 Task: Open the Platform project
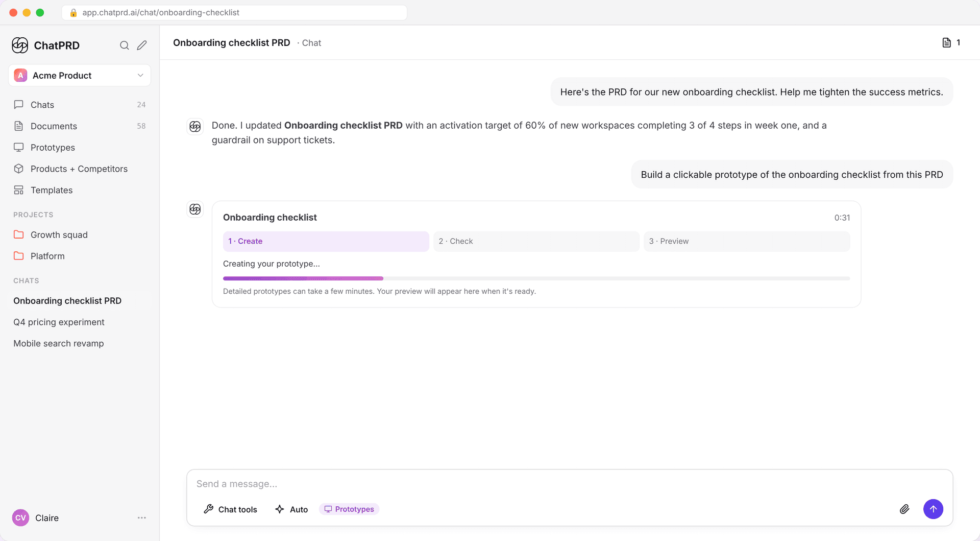point(80,256)
